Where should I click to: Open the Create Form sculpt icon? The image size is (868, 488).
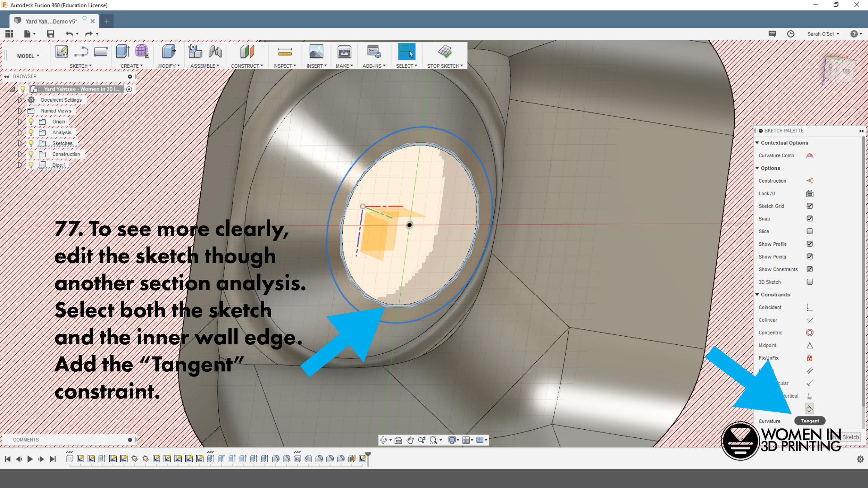point(142,51)
